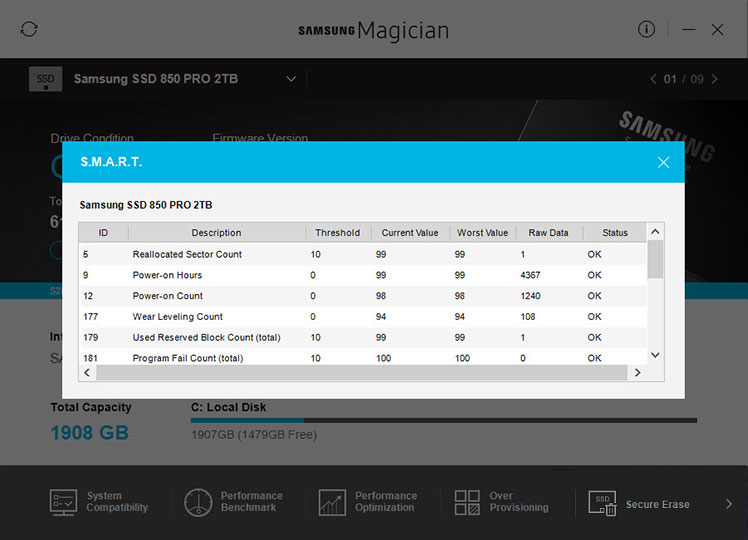The height and width of the screenshot is (540, 748).
Task: Select the Over Provisioning menu label
Action: pyautogui.click(x=519, y=502)
